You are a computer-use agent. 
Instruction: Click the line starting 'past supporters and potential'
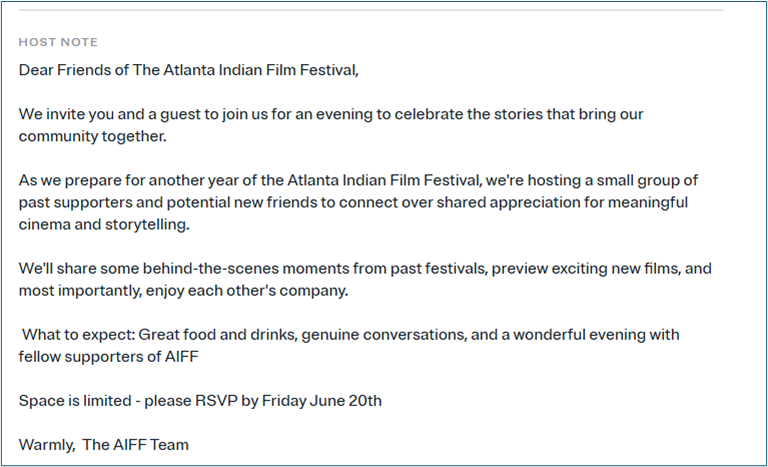(x=353, y=202)
